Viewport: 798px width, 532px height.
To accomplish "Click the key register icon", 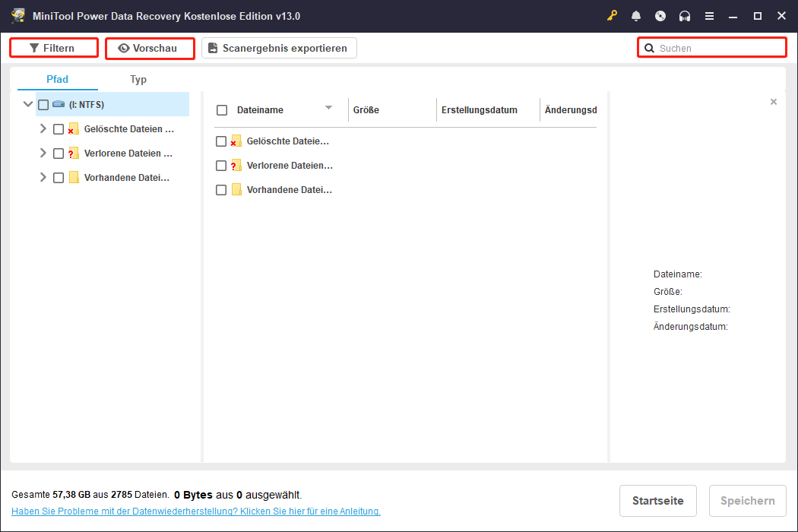I will coord(612,16).
